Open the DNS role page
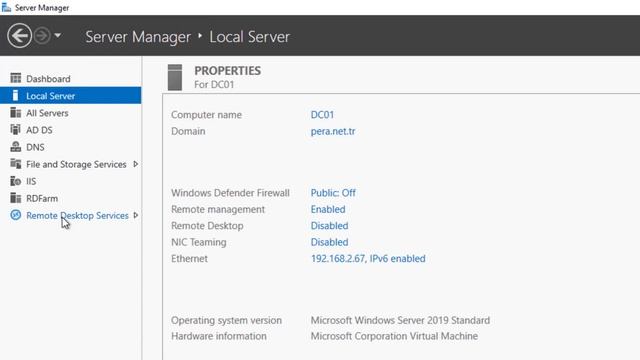 click(x=35, y=147)
